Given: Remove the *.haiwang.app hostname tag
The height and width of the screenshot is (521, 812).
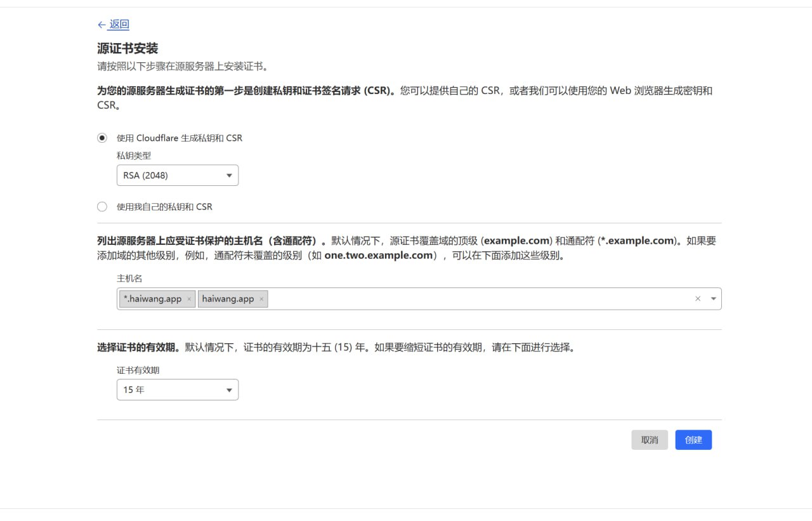Looking at the screenshot, I should [x=189, y=299].
